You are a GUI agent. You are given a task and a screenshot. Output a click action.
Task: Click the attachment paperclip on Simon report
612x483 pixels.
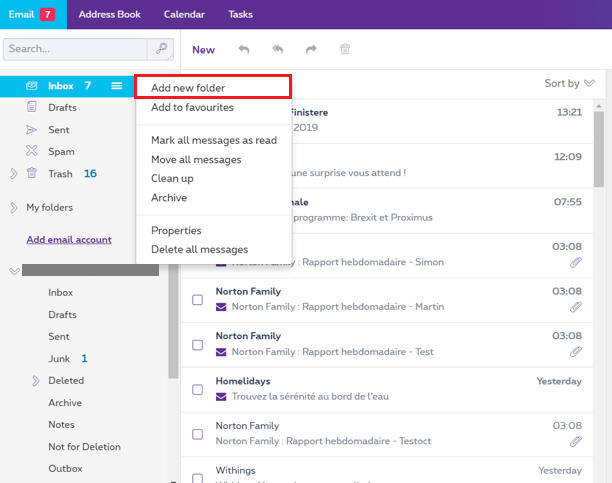(576, 264)
